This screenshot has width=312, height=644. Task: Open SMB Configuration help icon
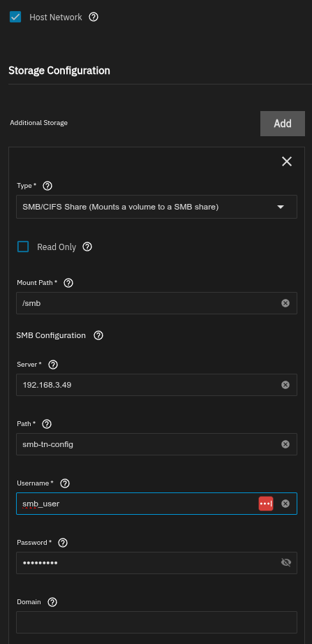coord(98,335)
